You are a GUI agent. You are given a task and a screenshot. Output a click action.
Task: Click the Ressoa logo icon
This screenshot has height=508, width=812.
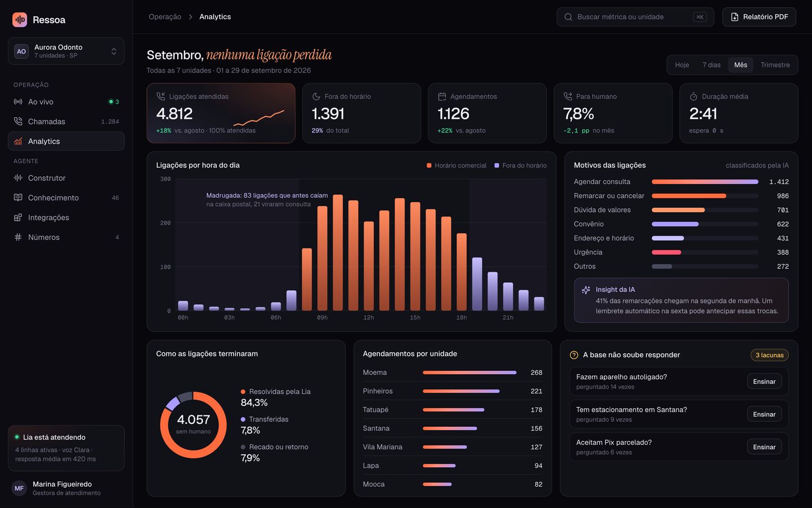coord(20,20)
